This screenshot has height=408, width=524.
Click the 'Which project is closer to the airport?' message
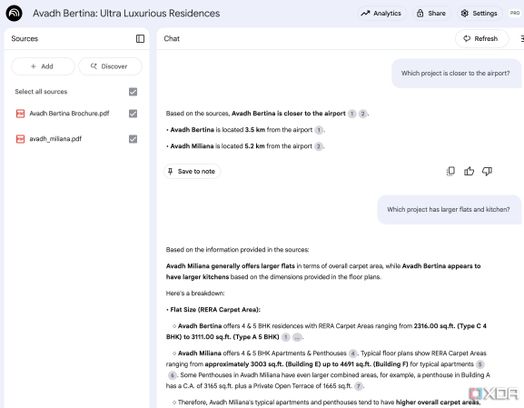455,74
